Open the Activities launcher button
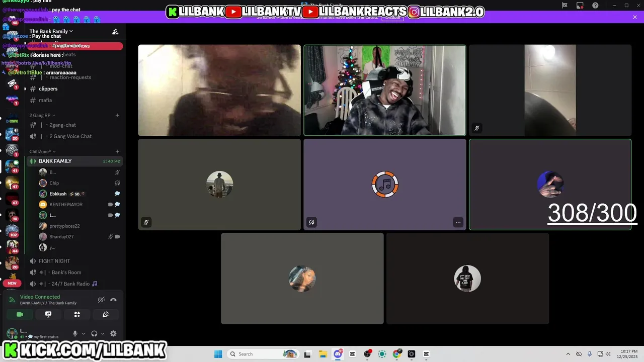 tap(77, 314)
